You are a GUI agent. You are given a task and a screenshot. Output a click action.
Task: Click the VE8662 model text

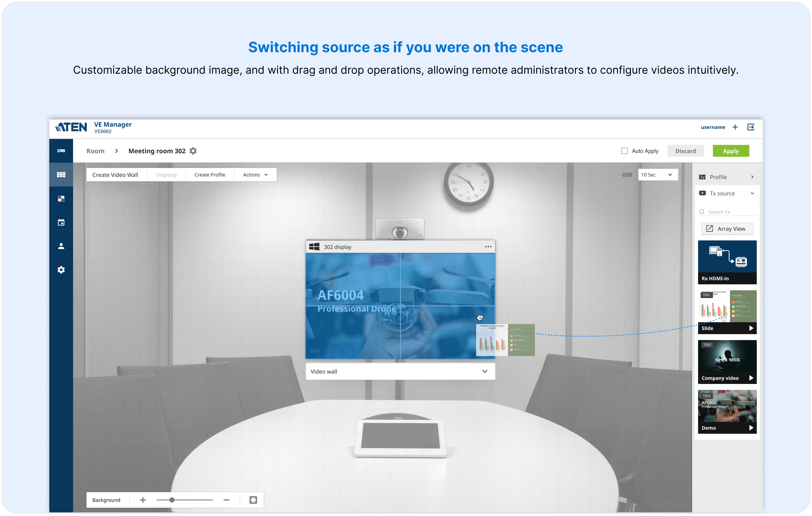(x=103, y=132)
